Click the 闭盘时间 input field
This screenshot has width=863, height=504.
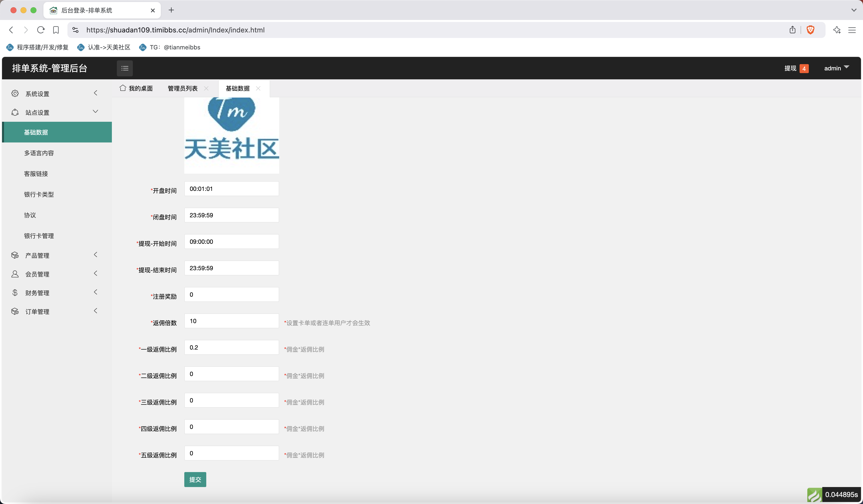click(231, 215)
